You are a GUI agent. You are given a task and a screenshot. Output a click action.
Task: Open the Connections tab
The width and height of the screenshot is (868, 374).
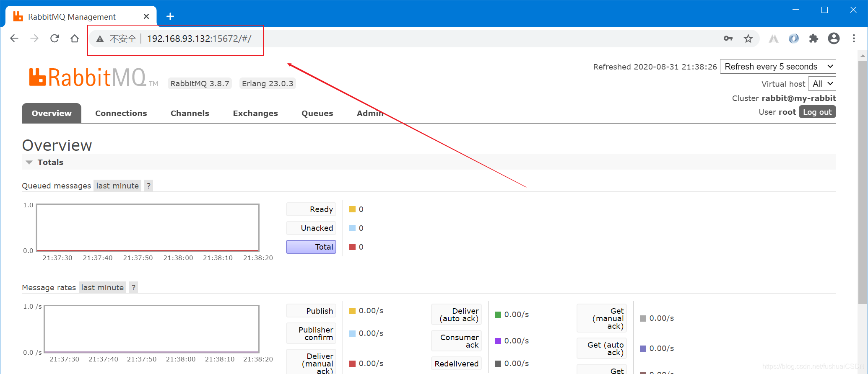click(121, 113)
